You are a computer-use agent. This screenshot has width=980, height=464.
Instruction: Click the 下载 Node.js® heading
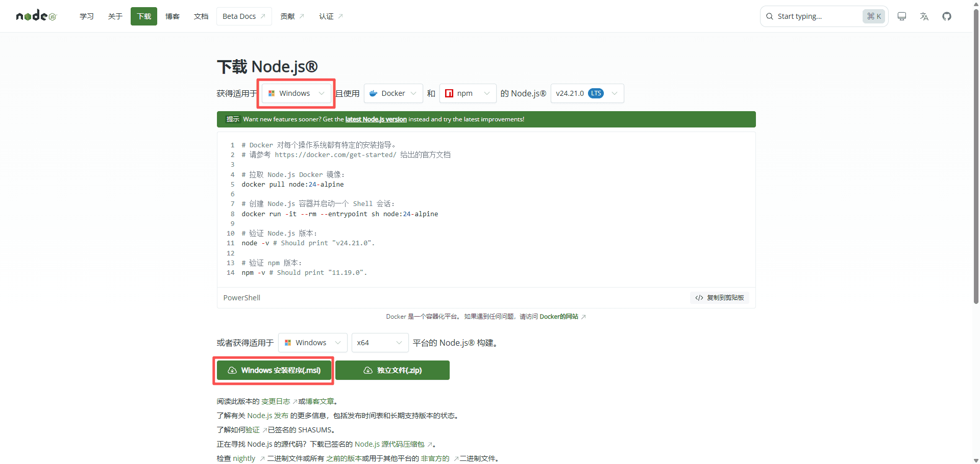click(x=267, y=67)
